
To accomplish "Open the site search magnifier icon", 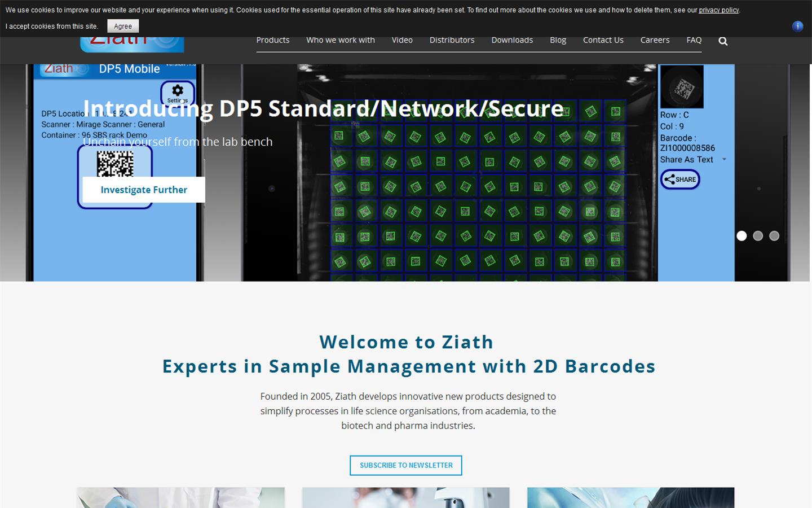I will point(723,40).
